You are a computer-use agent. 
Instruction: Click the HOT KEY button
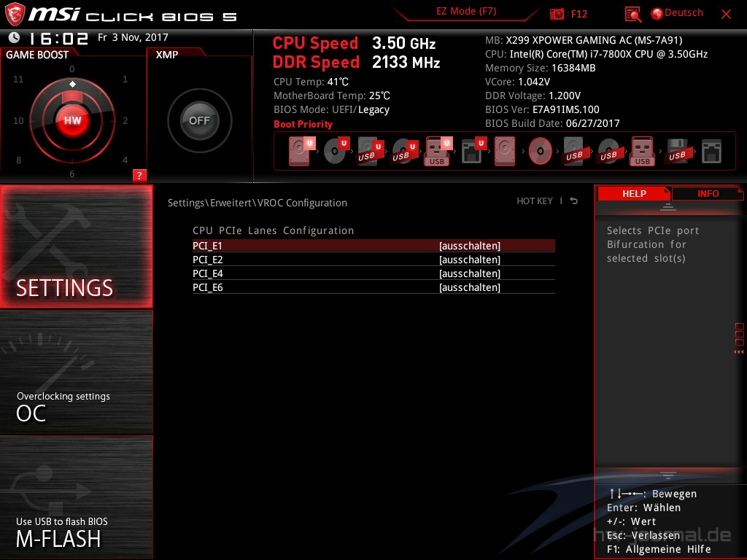535,201
